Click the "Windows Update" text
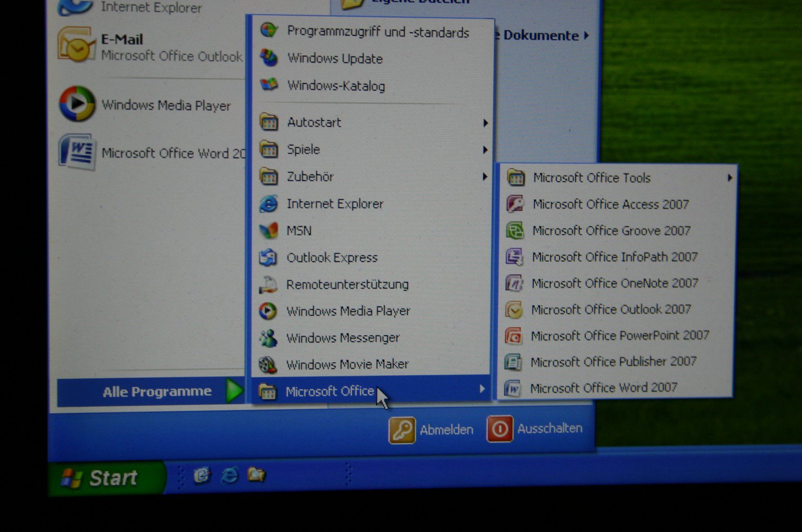This screenshot has height=532, width=802. pos(335,58)
